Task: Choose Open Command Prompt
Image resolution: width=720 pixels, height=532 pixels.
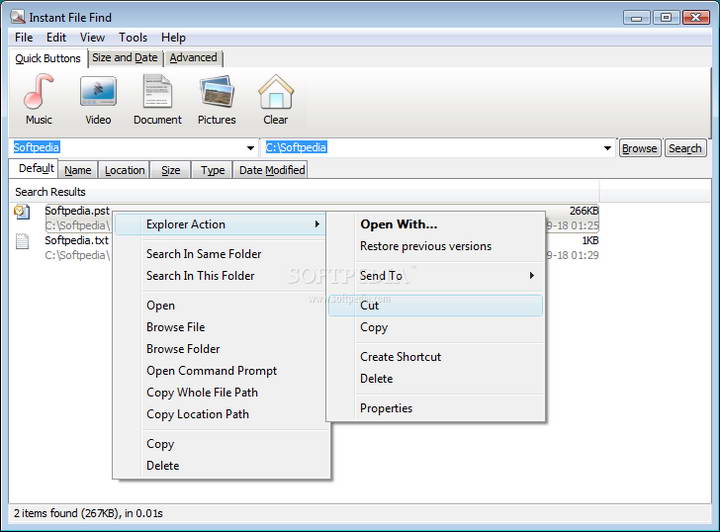Action: pos(211,371)
